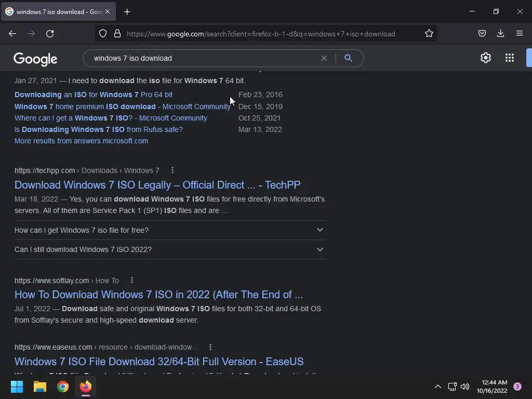Open Google quick settings gear

tap(486, 58)
